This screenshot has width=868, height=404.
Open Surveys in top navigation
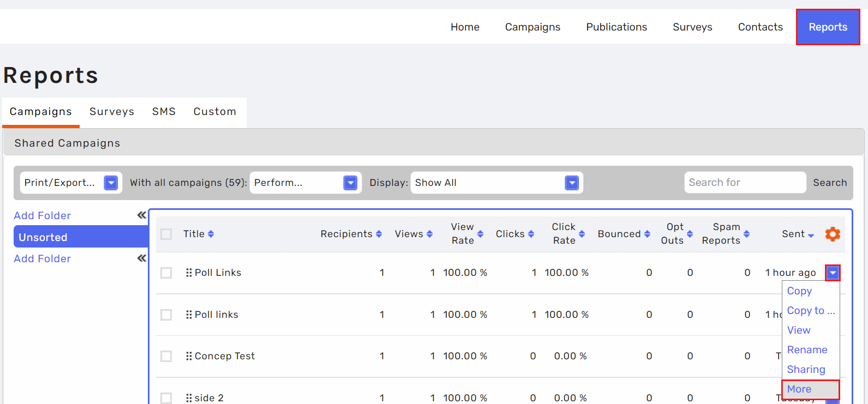[692, 27]
